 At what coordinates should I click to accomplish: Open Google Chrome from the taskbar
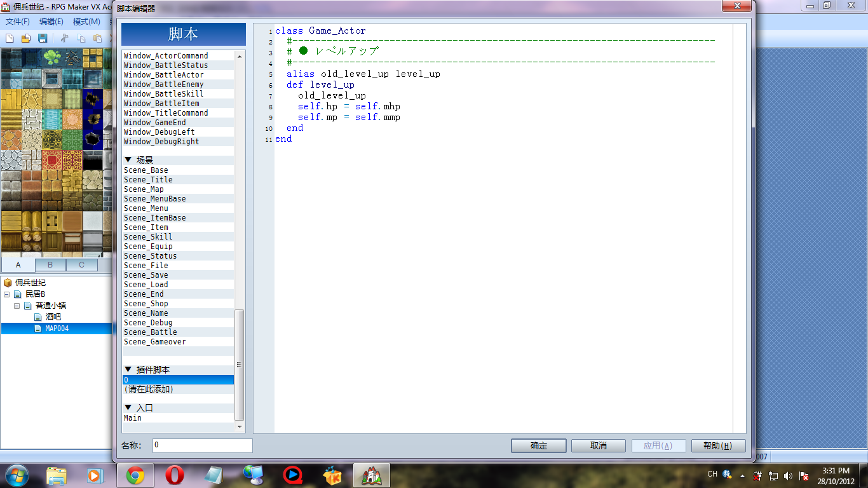point(135,475)
